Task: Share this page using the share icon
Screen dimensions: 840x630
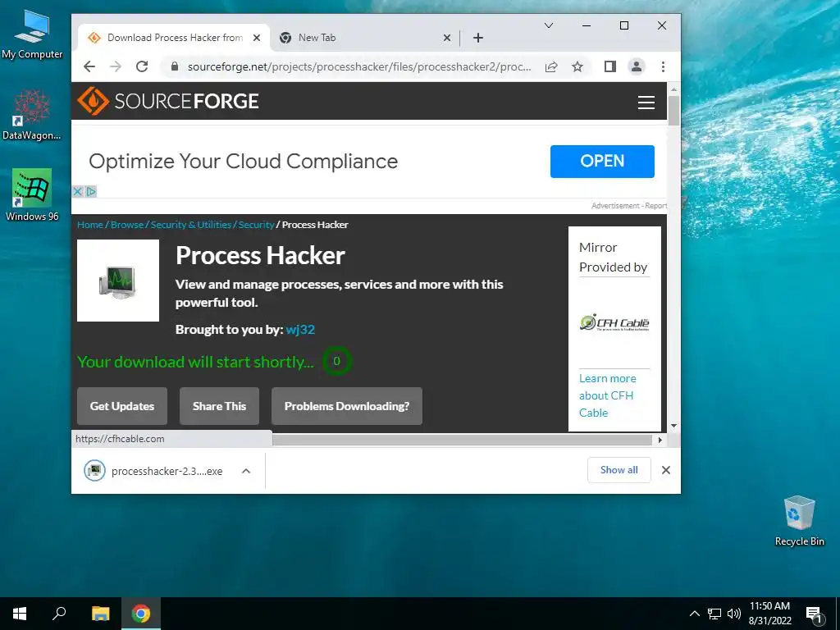Action: [551, 66]
